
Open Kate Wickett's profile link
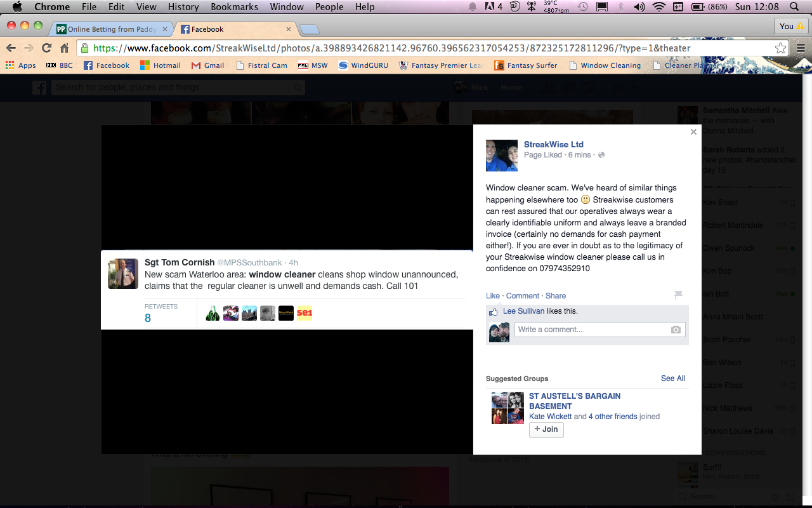click(550, 417)
